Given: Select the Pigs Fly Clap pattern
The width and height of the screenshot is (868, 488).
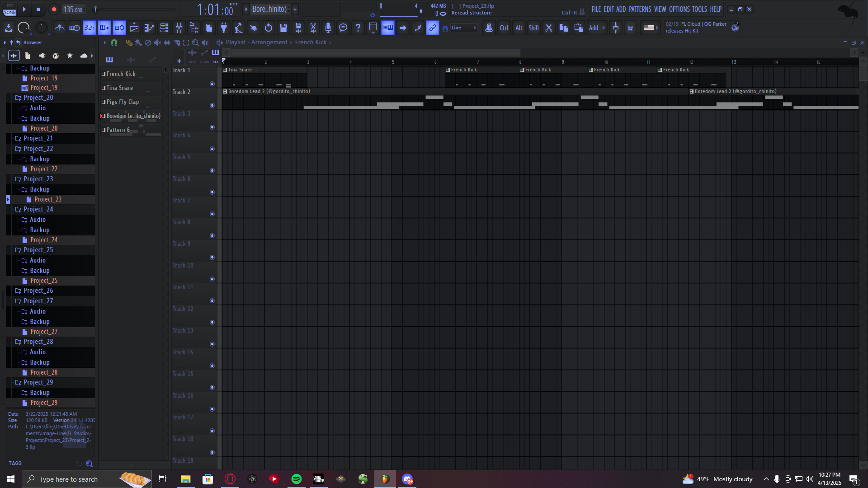Looking at the screenshot, I should (x=123, y=102).
